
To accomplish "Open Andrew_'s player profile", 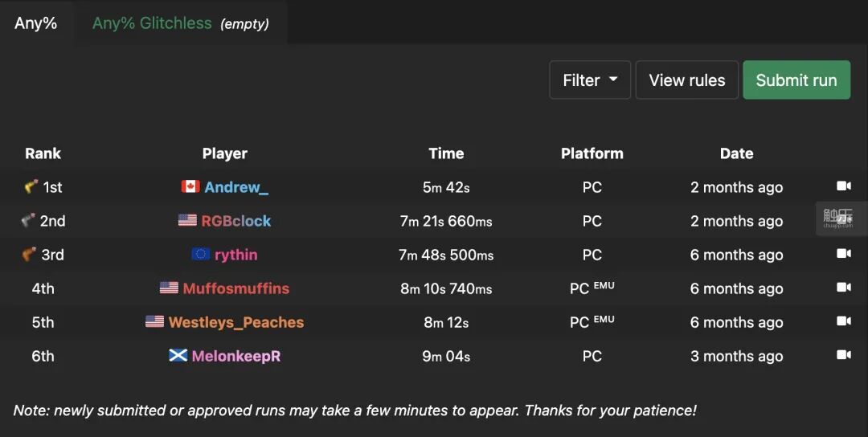I will pyautogui.click(x=236, y=187).
